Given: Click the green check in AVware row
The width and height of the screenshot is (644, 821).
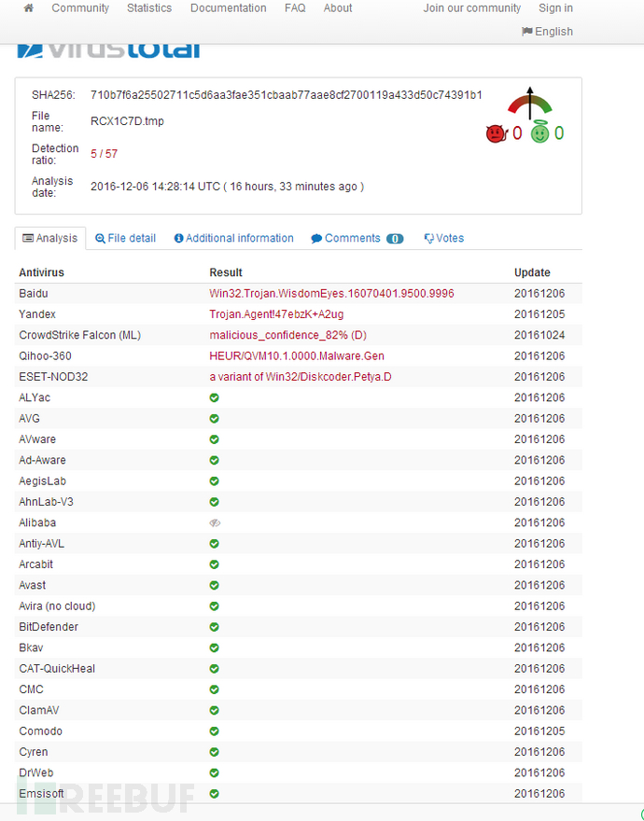Looking at the screenshot, I should (x=215, y=439).
